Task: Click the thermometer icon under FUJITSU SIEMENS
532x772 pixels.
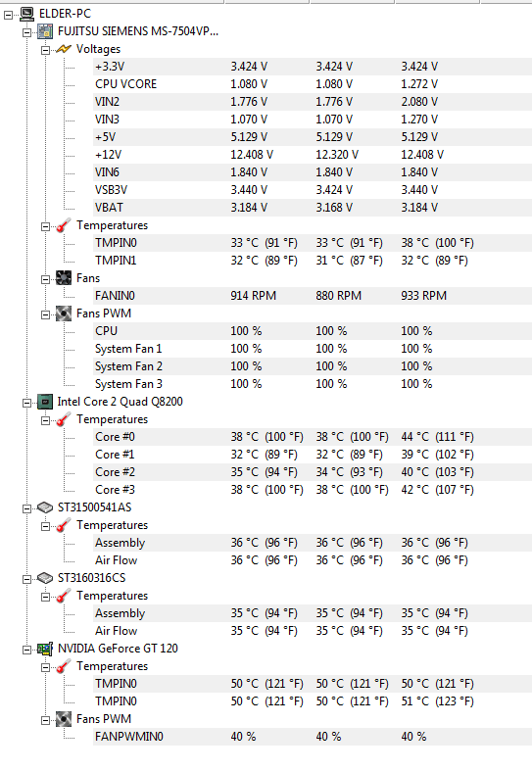Action: click(x=64, y=225)
